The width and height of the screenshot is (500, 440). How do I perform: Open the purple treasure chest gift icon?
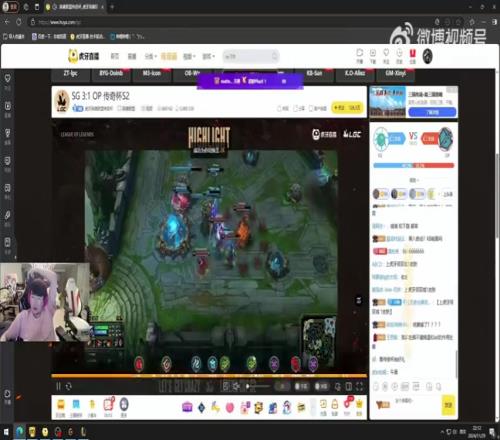point(187,407)
